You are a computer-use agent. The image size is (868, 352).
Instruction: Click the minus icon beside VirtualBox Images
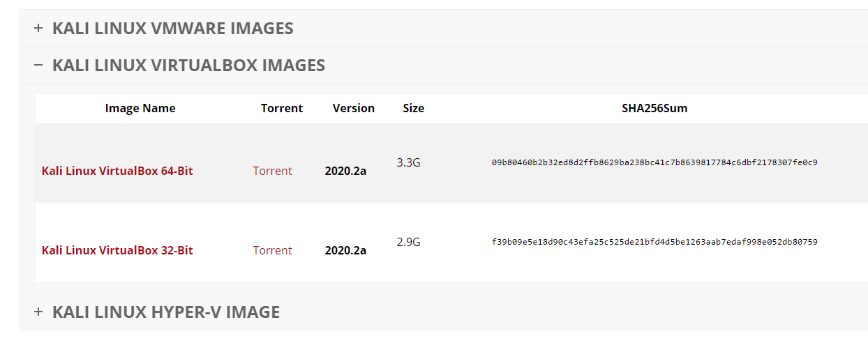click(38, 66)
